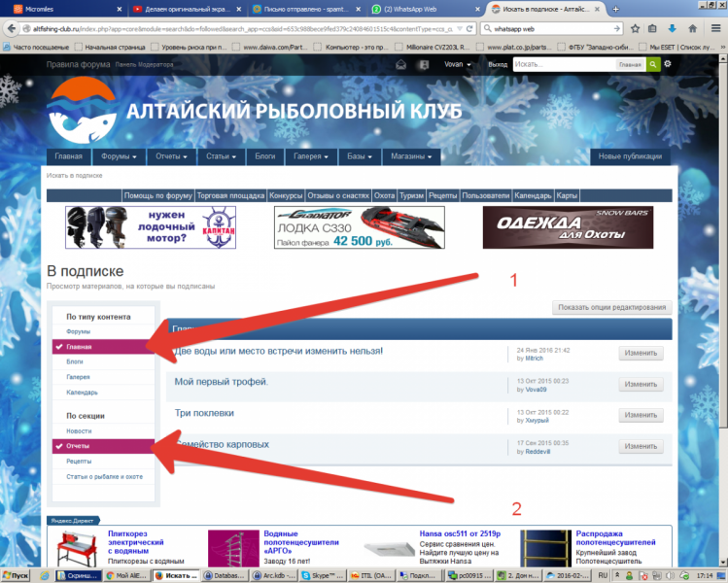Viewport: 728px width, 583px height.
Task: Click Изменить for Три поклевки
Action: pos(641,415)
